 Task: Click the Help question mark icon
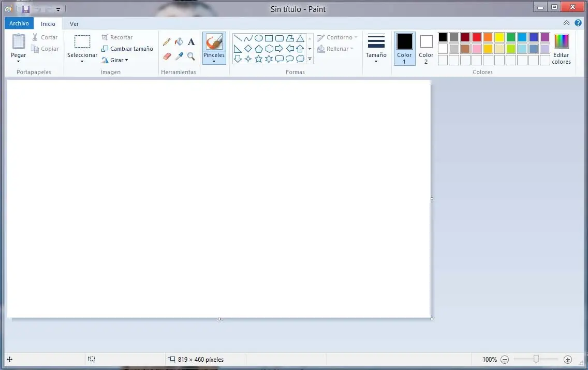578,23
